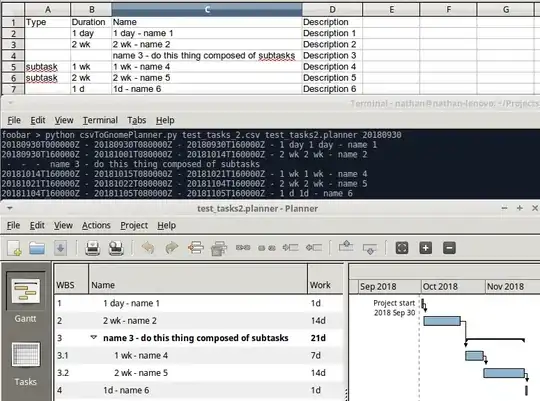
Task: Click the '21d' work value
Action: click(318, 338)
